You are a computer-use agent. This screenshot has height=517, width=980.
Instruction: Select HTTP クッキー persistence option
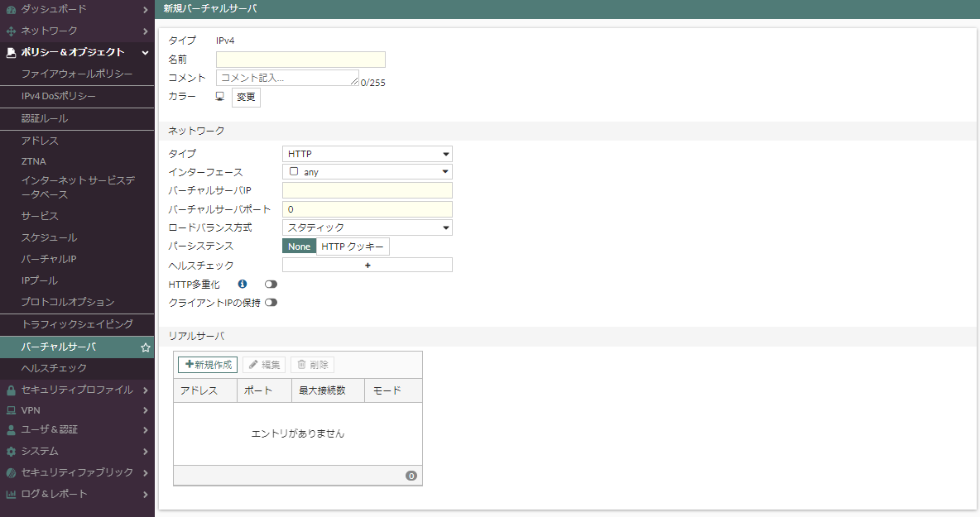[x=353, y=247]
